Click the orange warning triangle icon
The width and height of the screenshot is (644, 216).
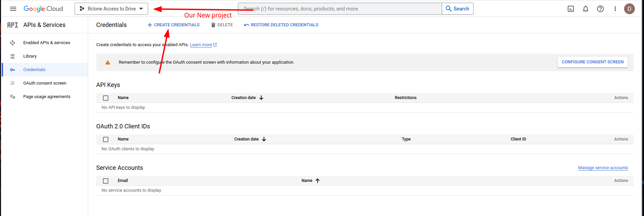(x=108, y=62)
